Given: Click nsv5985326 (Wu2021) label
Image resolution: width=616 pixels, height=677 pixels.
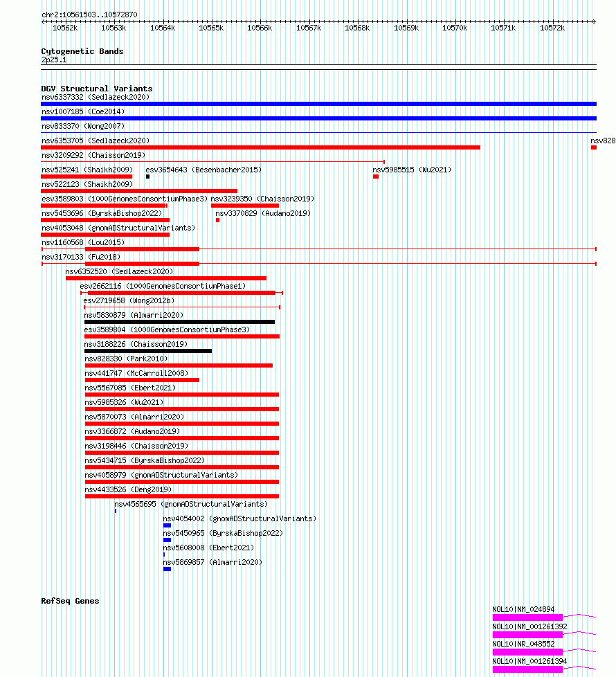Looking at the screenshot, I should pyautogui.click(x=125, y=402).
